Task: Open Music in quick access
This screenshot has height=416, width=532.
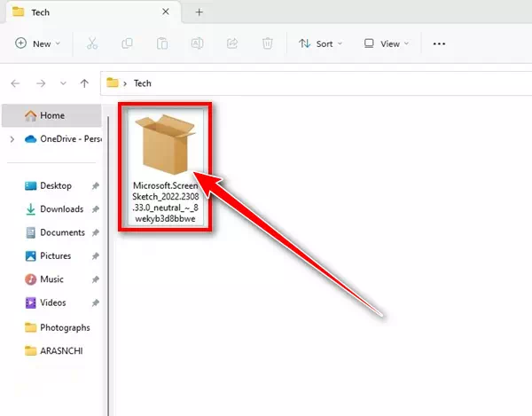Action: coord(44,279)
